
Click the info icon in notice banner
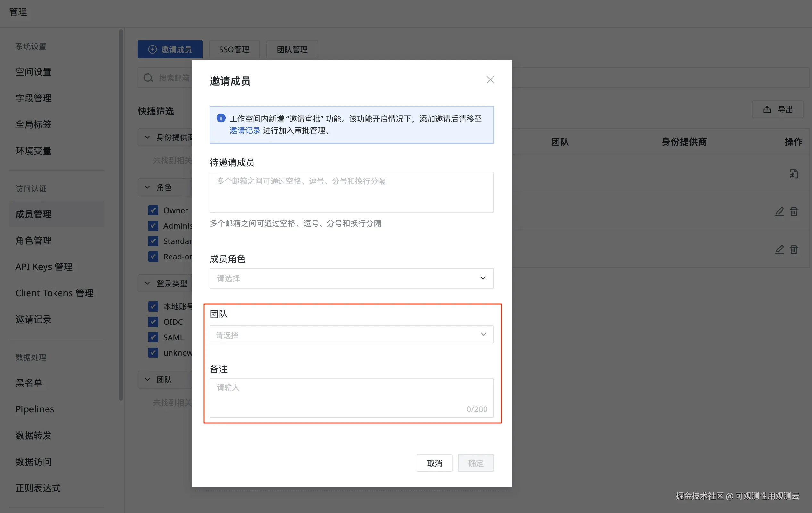[x=221, y=118]
